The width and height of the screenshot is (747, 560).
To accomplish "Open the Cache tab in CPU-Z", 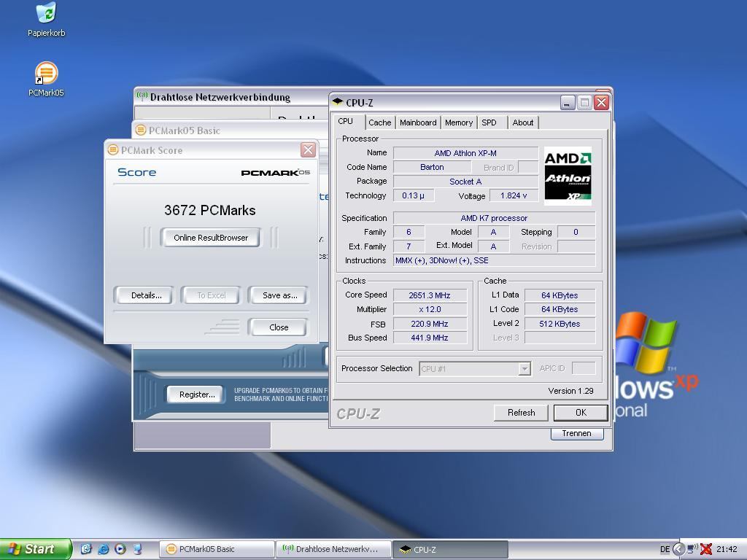I will 379,122.
